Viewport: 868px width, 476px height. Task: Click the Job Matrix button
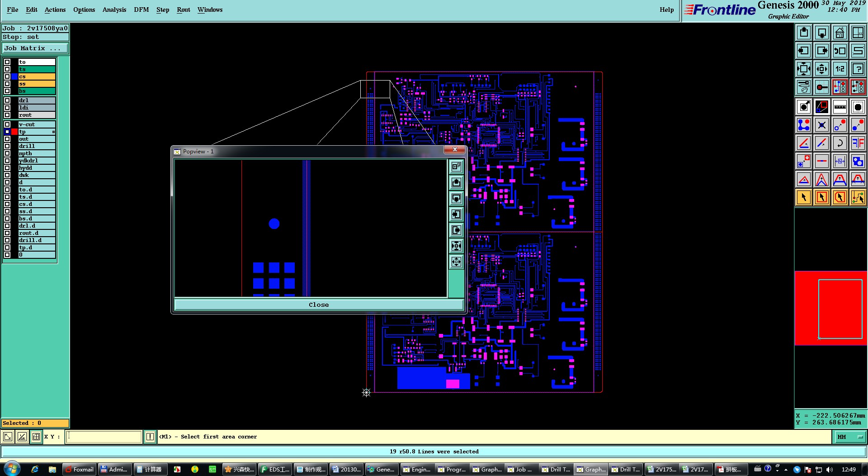point(35,48)
